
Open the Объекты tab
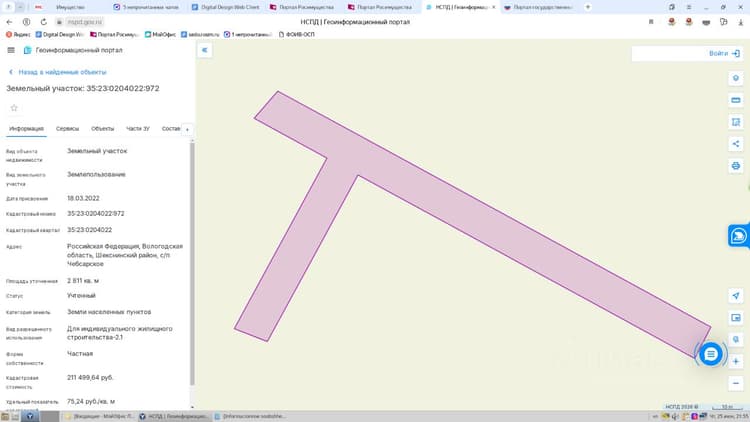point(102,128)
